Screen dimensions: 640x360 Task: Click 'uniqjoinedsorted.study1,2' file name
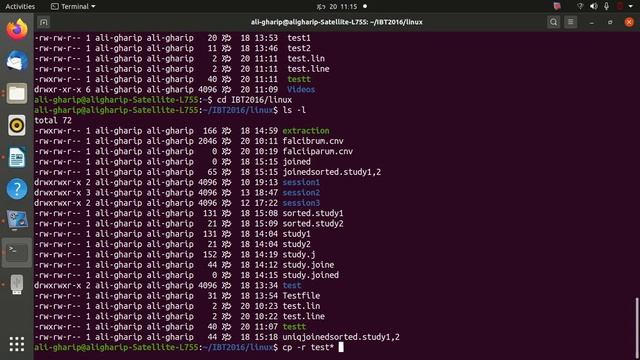[x=341, y=337]
